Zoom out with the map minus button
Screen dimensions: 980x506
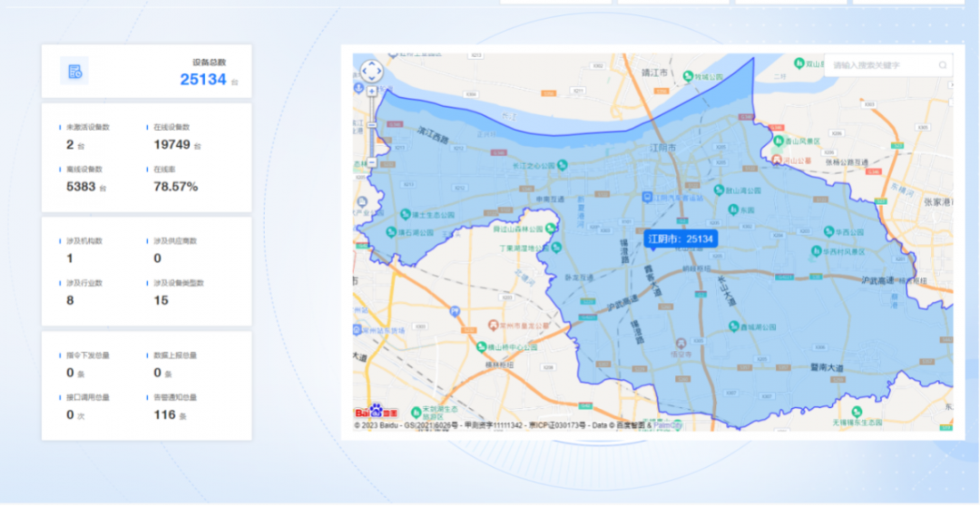click(371, 162)
